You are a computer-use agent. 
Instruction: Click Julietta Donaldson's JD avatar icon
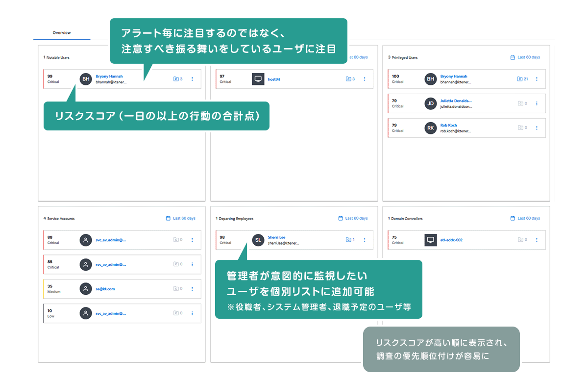coord(430,103)
